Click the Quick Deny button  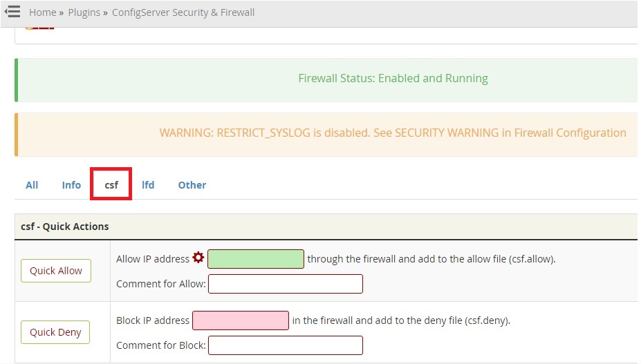pos(55,332)
